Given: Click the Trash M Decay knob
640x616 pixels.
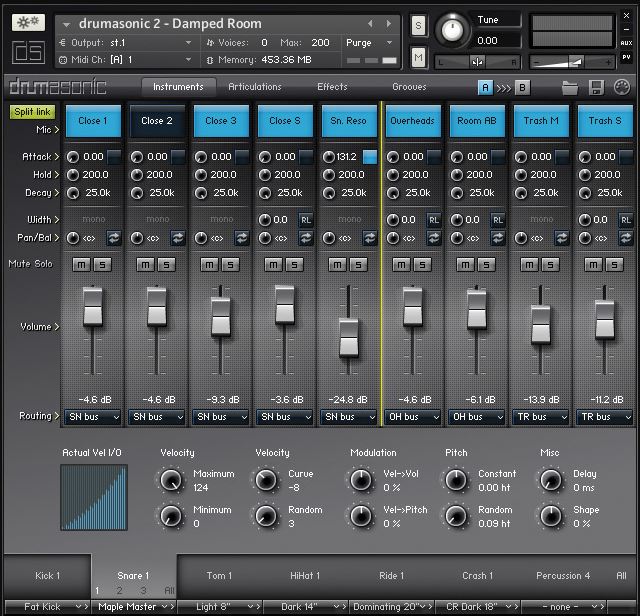Looking at the screenshot, I should point(521,193).
